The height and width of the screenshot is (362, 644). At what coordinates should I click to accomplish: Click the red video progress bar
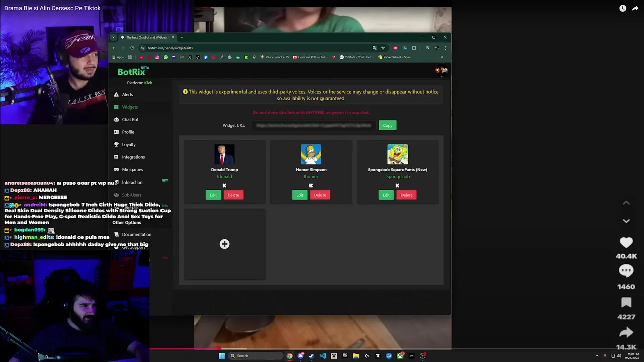[184, 348]
